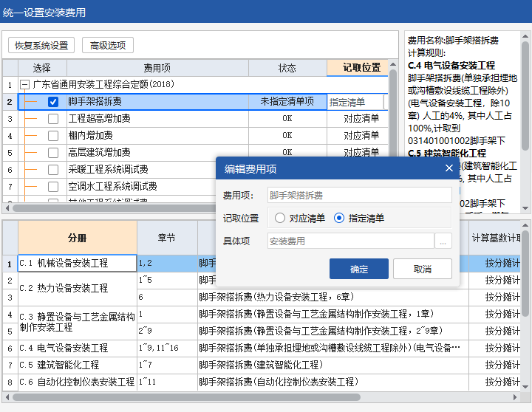This screenshot has width=532, height=412.
Task: Click the chapter cell 1~11
Action: tap(167, 382)
